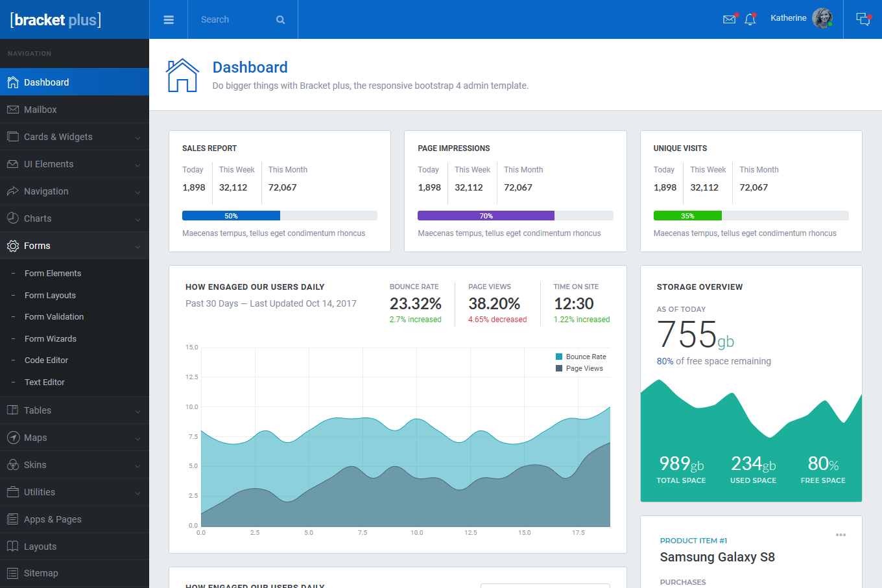This screenshot has width=882, height=588.
Task: Click the search magnifier icon
Action: (x=280, y=19)
